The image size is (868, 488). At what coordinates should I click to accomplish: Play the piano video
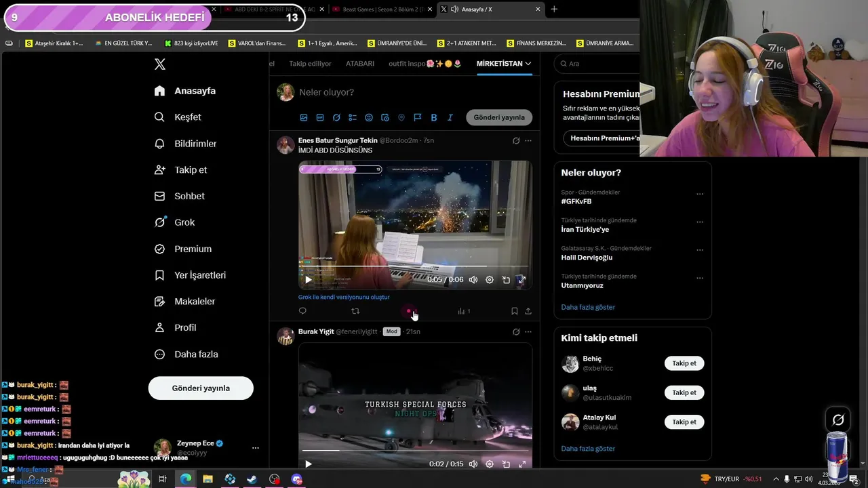308,279
